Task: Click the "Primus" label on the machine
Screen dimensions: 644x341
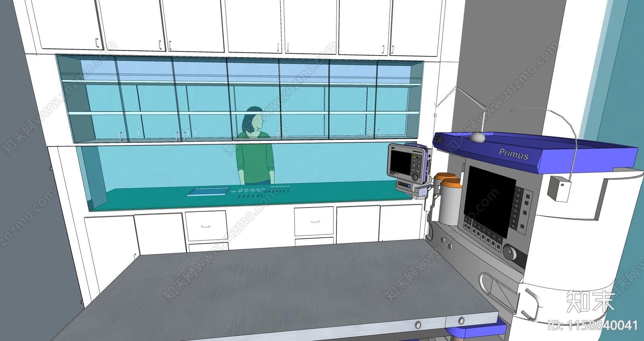Action: point(514,154)
